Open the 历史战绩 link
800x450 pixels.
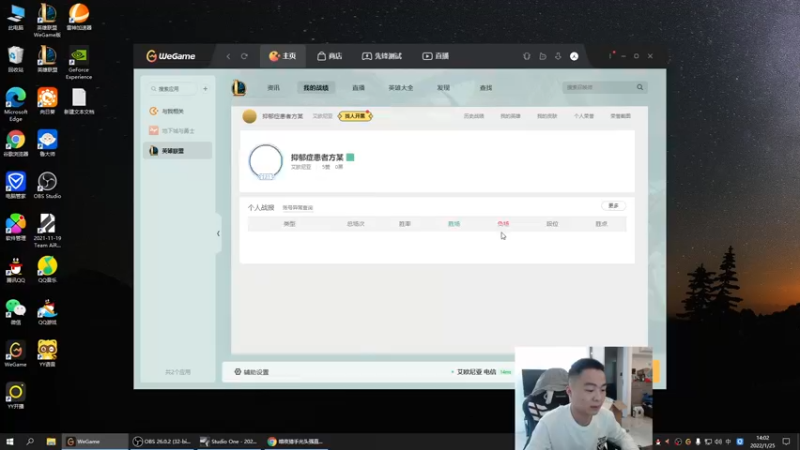click(473, 116)
